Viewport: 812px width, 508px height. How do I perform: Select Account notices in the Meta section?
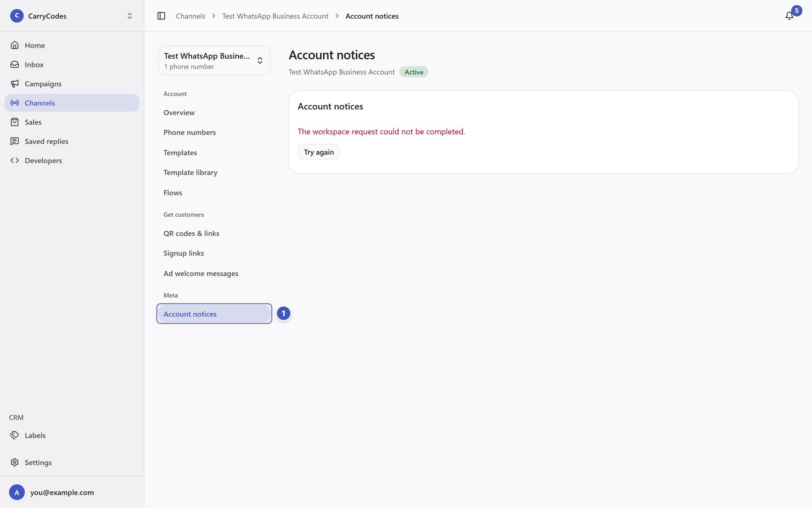click(x=214, y=314)
